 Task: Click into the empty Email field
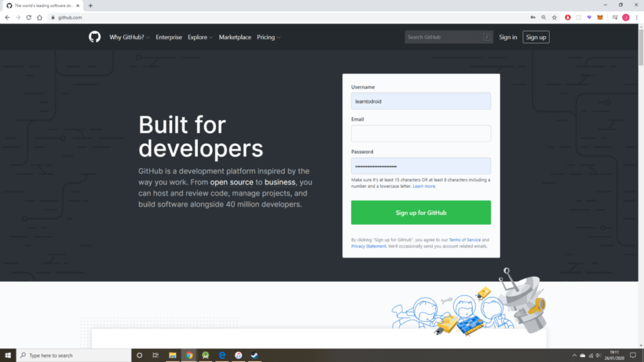pos(421,133)
